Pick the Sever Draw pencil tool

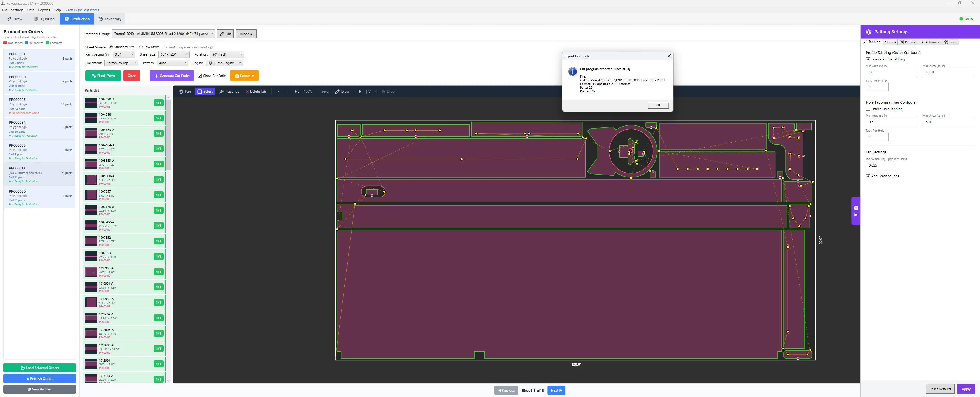[342, 92]
